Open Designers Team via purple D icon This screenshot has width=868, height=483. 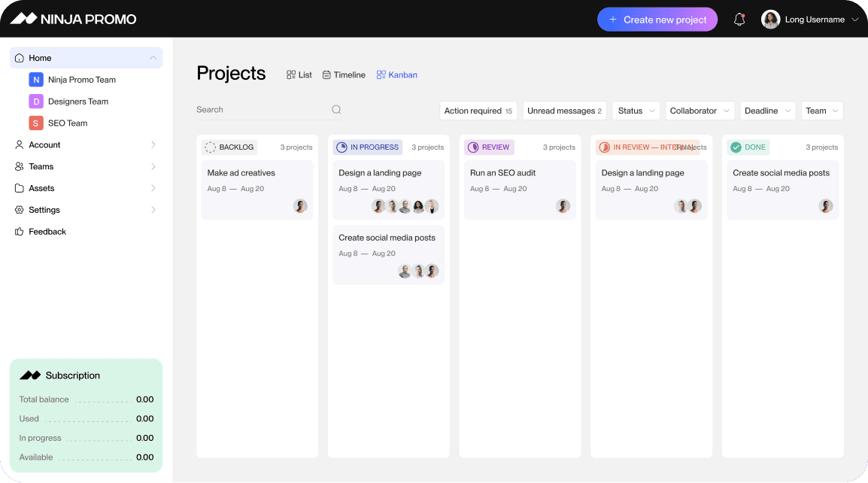[x=35, y=102]
